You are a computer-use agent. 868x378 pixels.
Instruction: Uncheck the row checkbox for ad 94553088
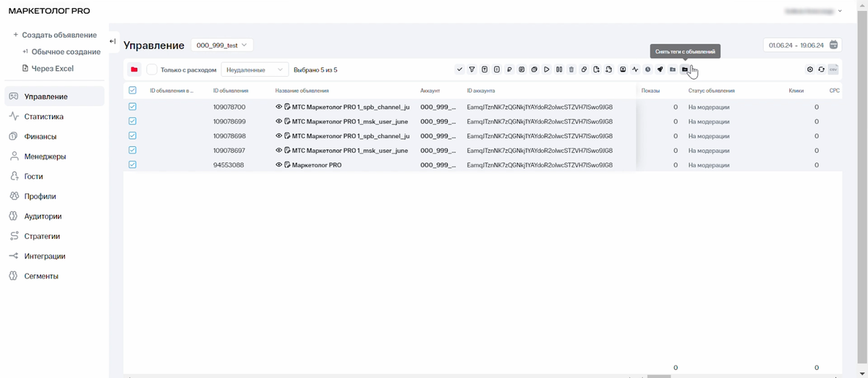132,164
